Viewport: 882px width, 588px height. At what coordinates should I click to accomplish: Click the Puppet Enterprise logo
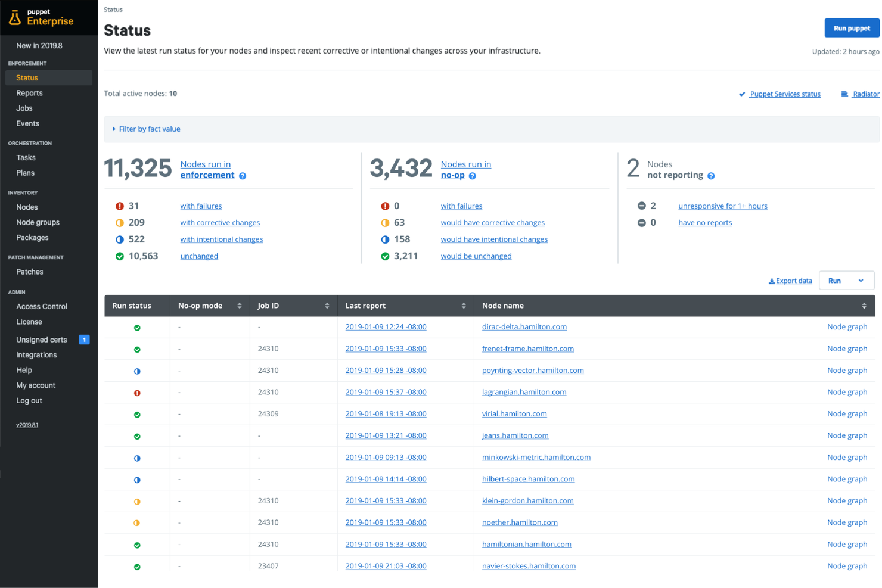click(41, 18)
